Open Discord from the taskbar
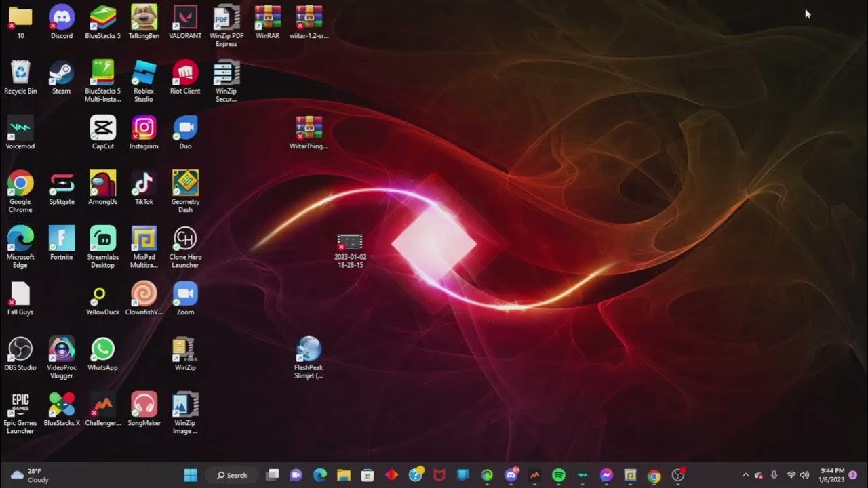The image size is (868, 488). coord(511,475)
